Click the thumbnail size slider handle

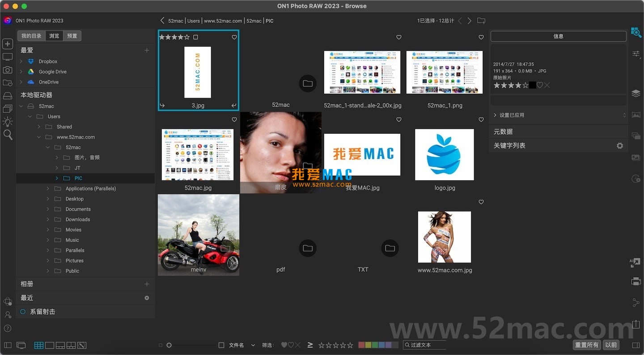(169, 345)
